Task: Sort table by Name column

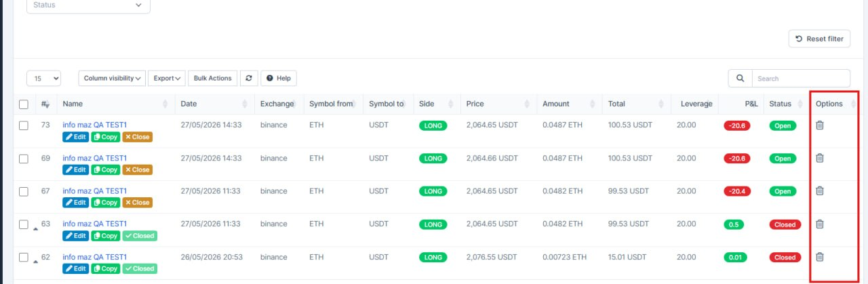Action: [117, 104]
